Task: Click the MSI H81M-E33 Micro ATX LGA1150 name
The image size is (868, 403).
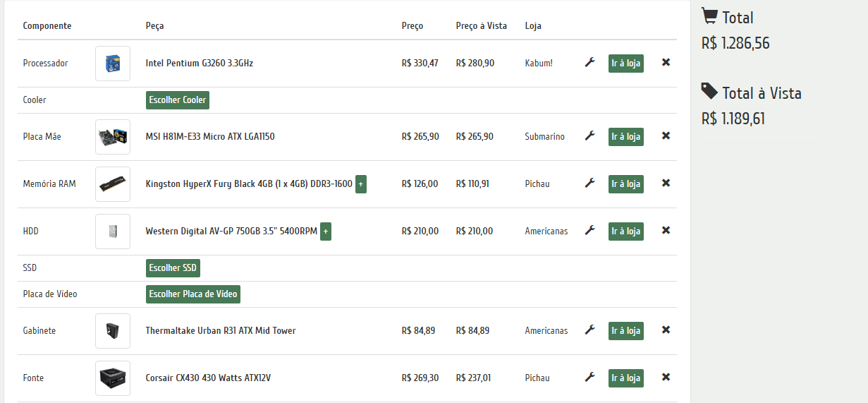Action: point(210,136)
